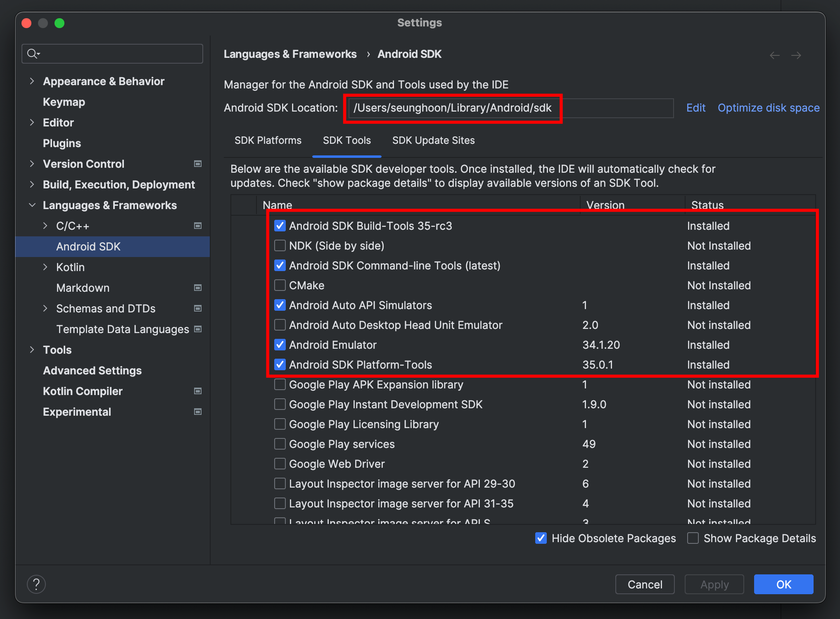Click project-level icon beside Kotlin Compiler
This screenshot has width=840, height=619.
(x=198, y=391)
